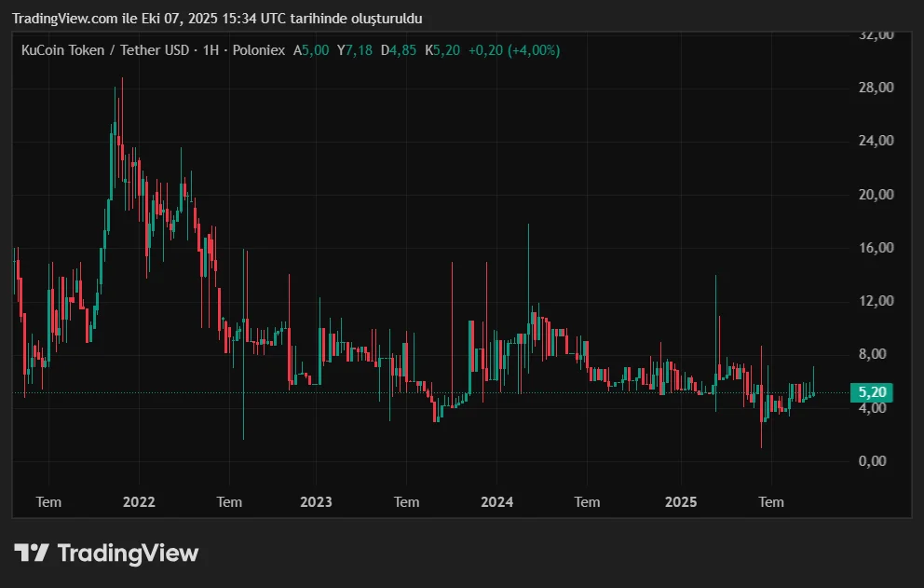Click the 2022 label on time axis
Viewport: 924px width, 588px height.
139,502
